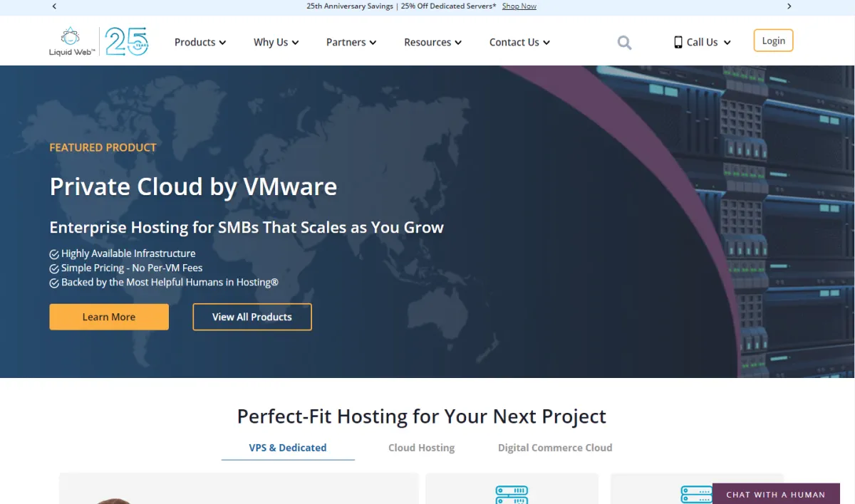This screenshot has width=855, height=504.
Task: Click the View All Products button
Action: click(x=252, y=317)
